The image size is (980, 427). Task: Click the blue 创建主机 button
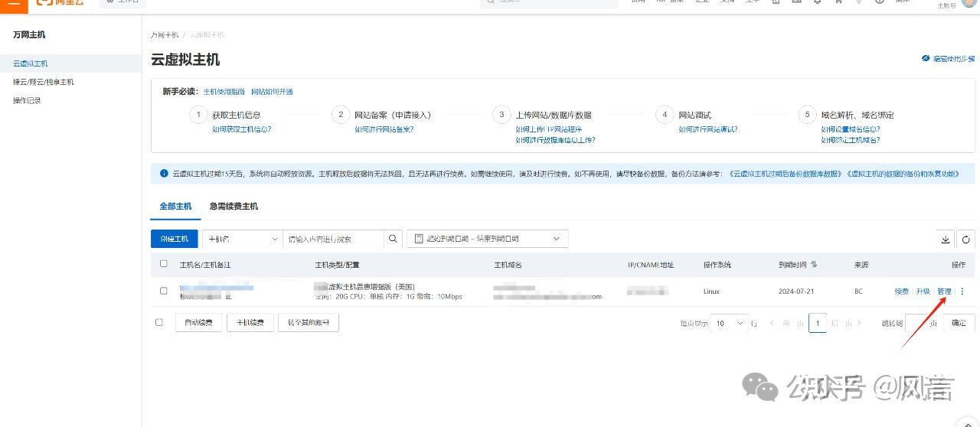pos(174,239)
